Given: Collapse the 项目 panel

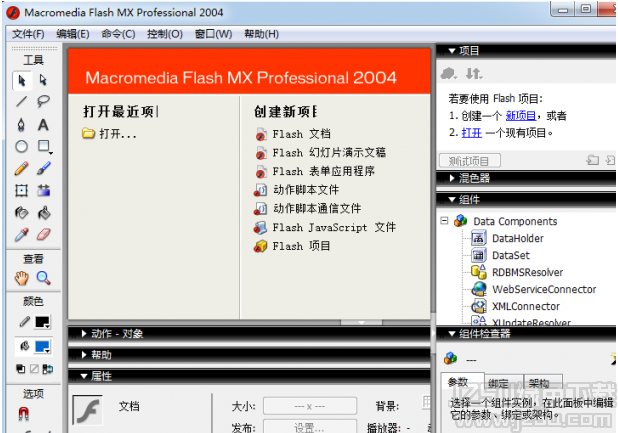Looking at the screenshot, I should 452,51.
